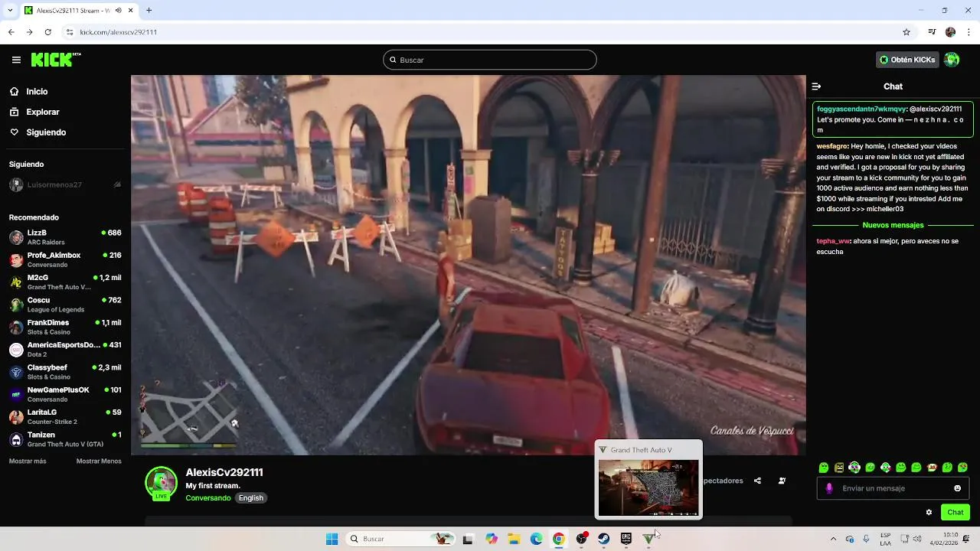This screenshot has height=551, width=980.
Task: Bookmark this page with the star icon
Action: (906, 32)
